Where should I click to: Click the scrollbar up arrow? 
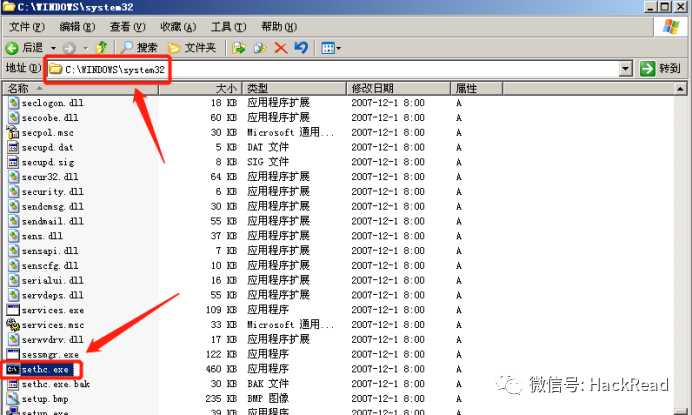pyautogui.click(x=681, y=89)
